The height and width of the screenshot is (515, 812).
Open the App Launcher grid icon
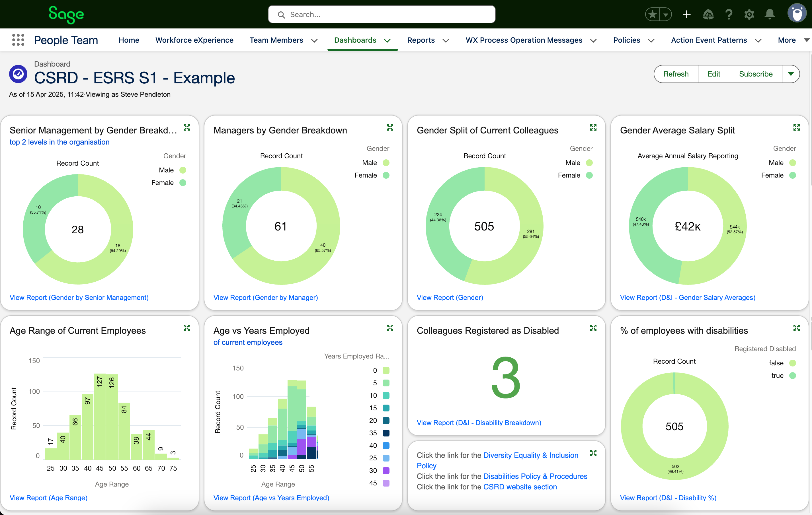[18, 40]
